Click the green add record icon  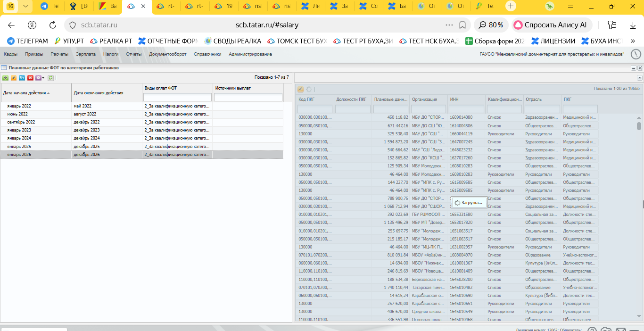coord(5,78)
